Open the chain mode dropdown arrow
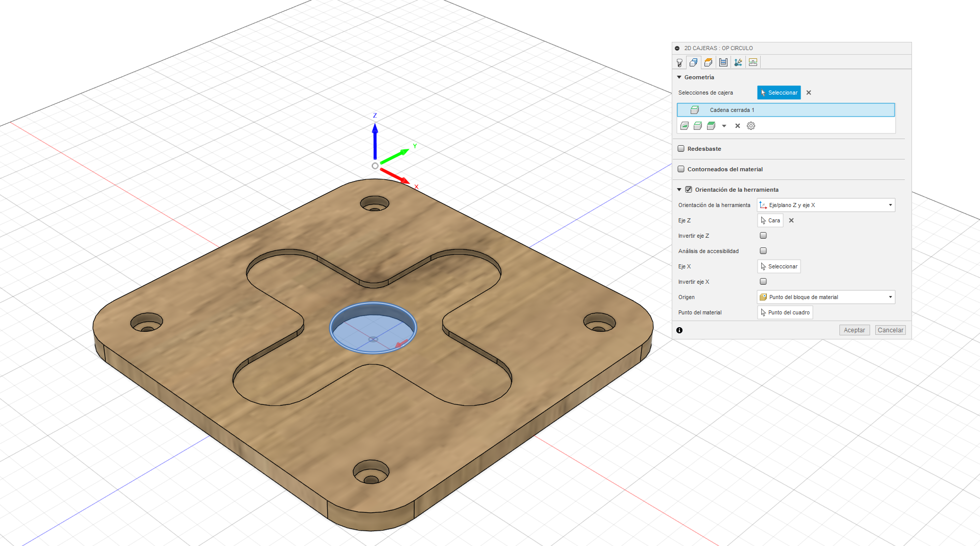980x546 pixels. click(x=724, y=126)
